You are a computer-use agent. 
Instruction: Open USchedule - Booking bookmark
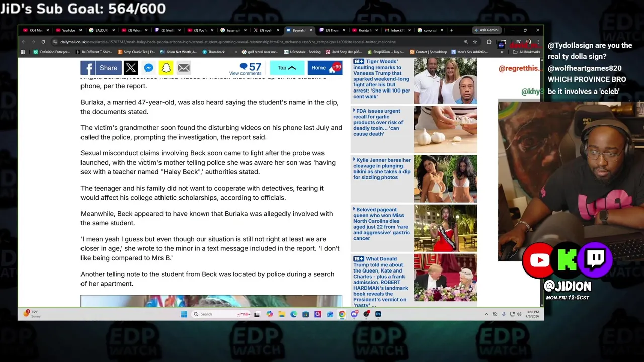coord(302,52)
